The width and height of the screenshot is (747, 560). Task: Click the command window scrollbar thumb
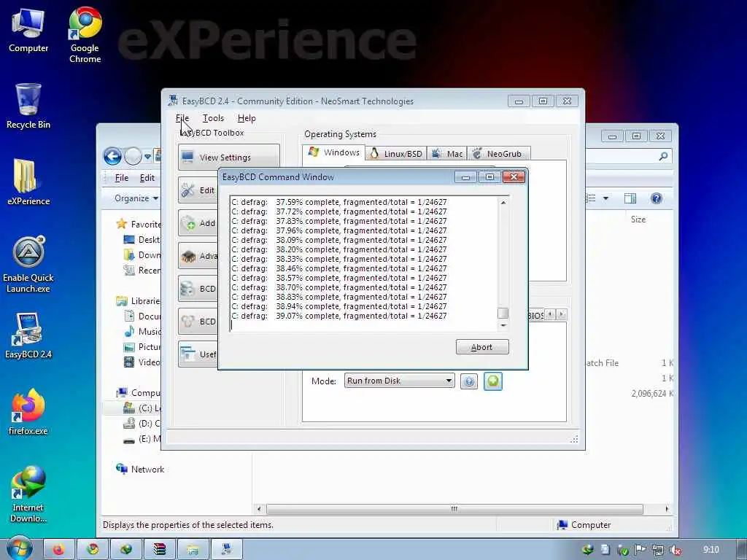point(503,314)
